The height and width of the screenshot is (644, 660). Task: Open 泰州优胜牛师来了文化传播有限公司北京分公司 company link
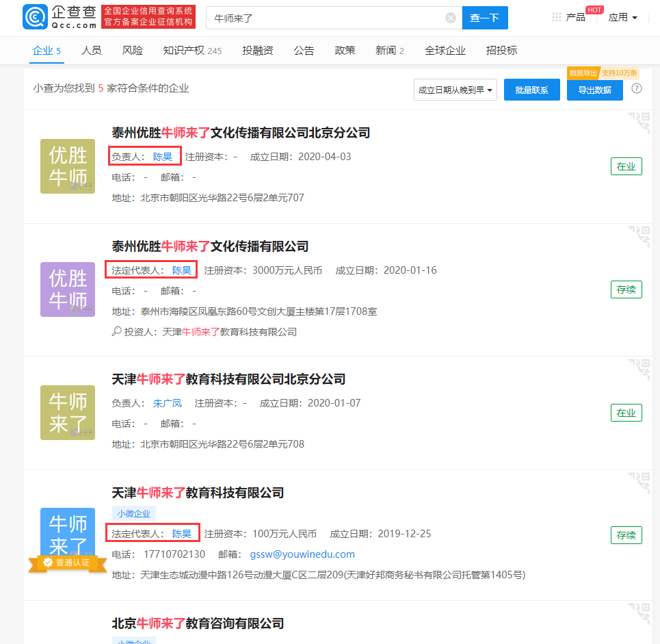tap(241, 133)
